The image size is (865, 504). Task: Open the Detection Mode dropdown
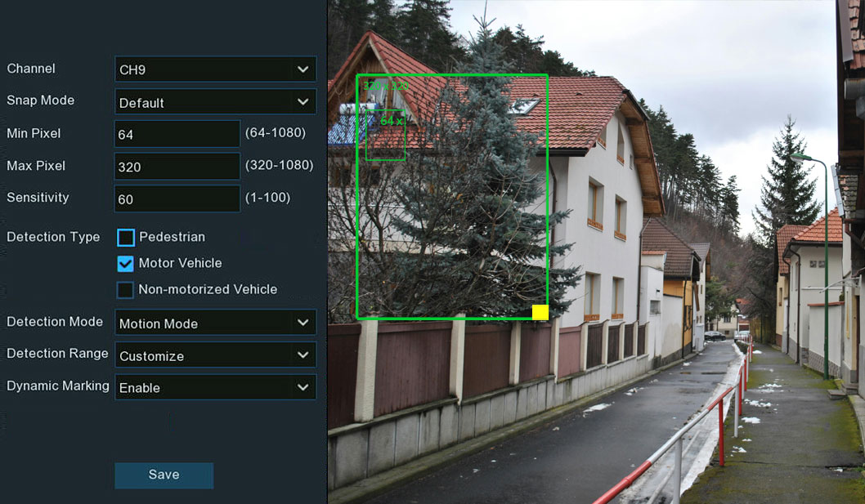215,322
